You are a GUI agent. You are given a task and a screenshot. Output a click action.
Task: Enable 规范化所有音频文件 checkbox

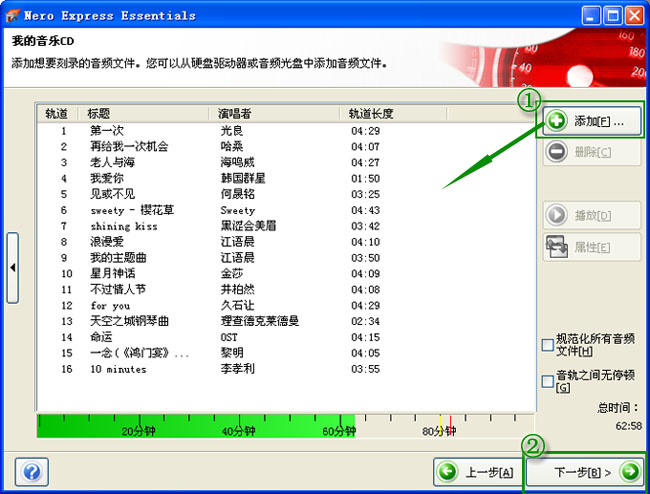tap(548, 345)
